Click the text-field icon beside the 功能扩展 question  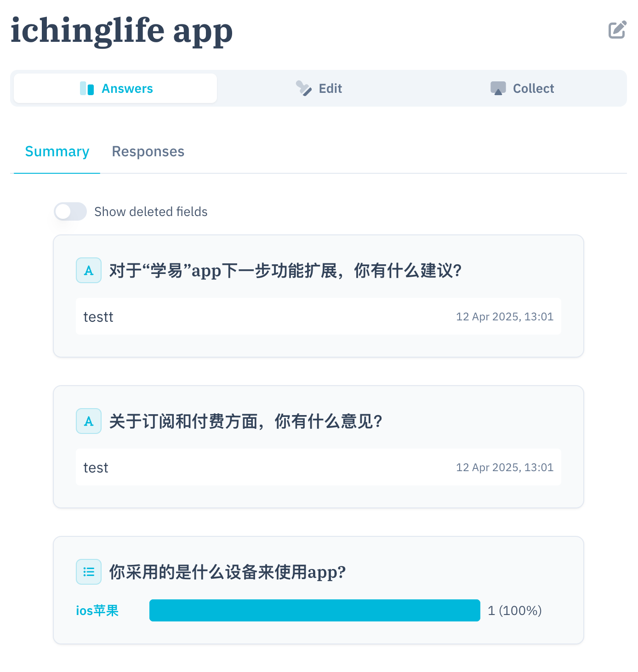[x=89, y=270]
